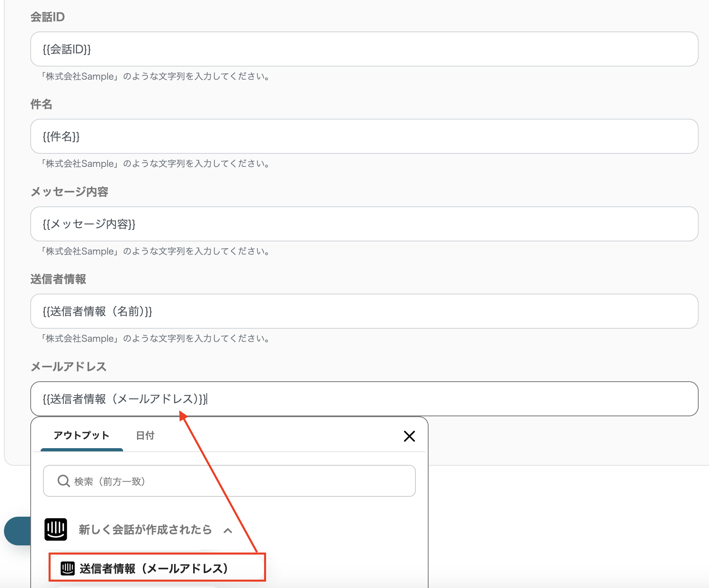Select 送信者情報（メールアドレス） output item
The width and height of the screenshot is (709, 588).
coord(157,567)
